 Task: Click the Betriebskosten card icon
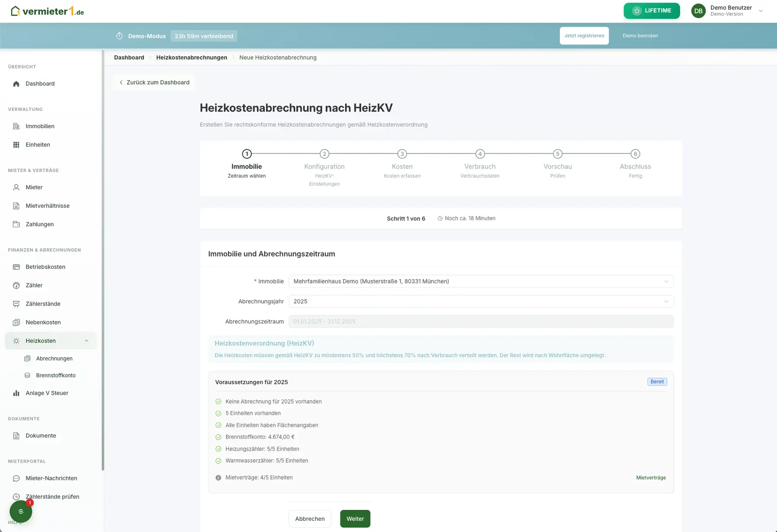coord(16,267)
